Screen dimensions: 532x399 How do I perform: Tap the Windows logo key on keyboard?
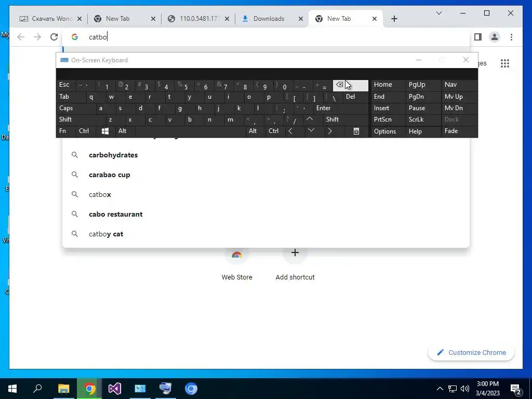[x=105, y=131]
